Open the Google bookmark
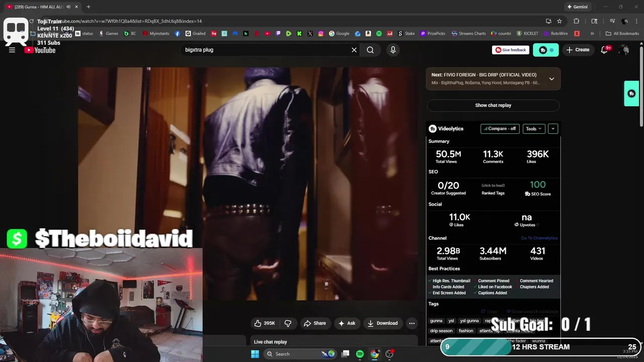644x362 pixels. (339, 34)
